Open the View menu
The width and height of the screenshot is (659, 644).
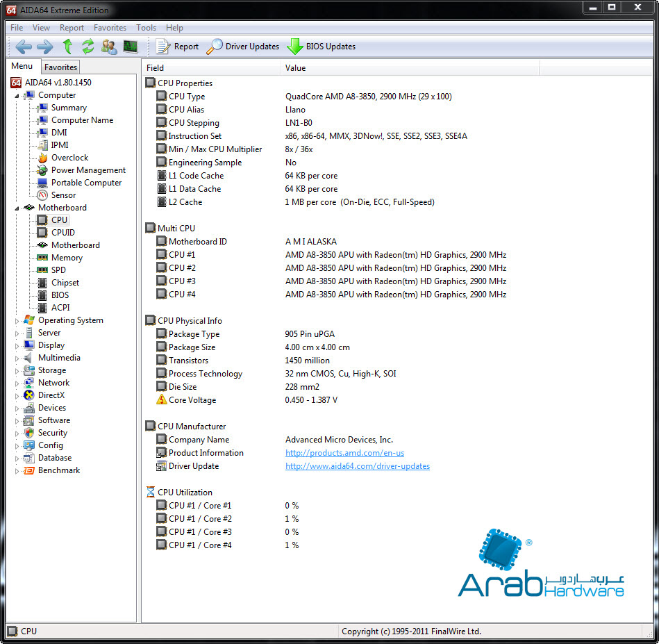pos(41,28)
